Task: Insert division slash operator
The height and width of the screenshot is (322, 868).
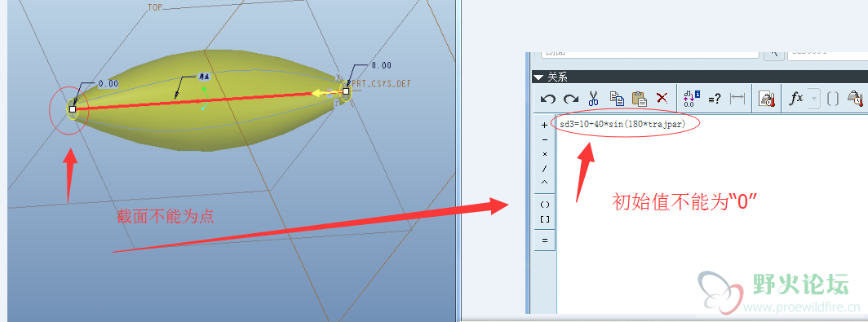Action: tap(545, 168)
